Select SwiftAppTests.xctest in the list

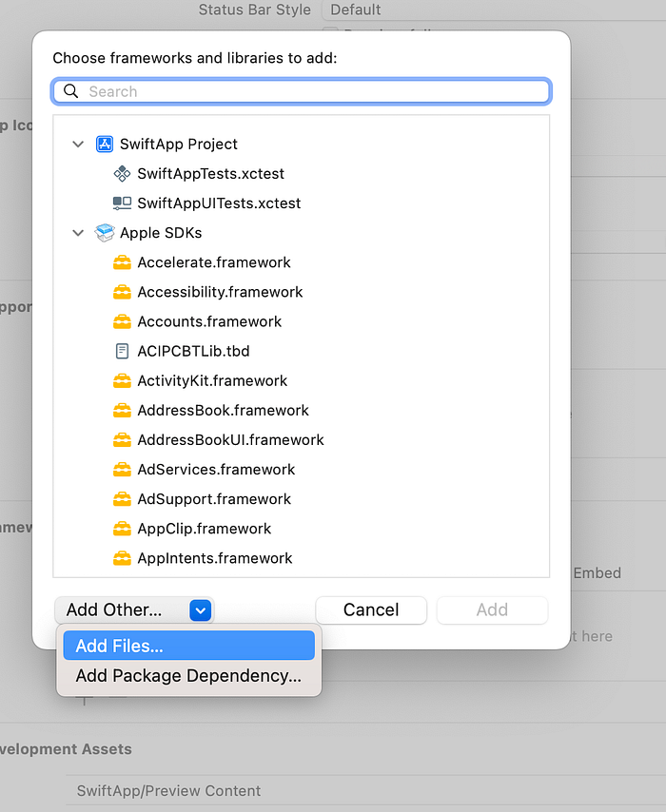[x=211, y=173]
